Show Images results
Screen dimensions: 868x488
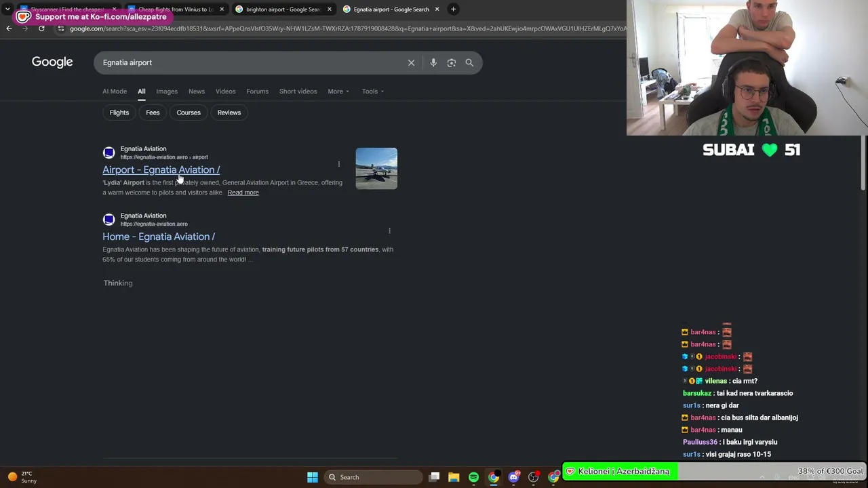(x=167, y=91)
